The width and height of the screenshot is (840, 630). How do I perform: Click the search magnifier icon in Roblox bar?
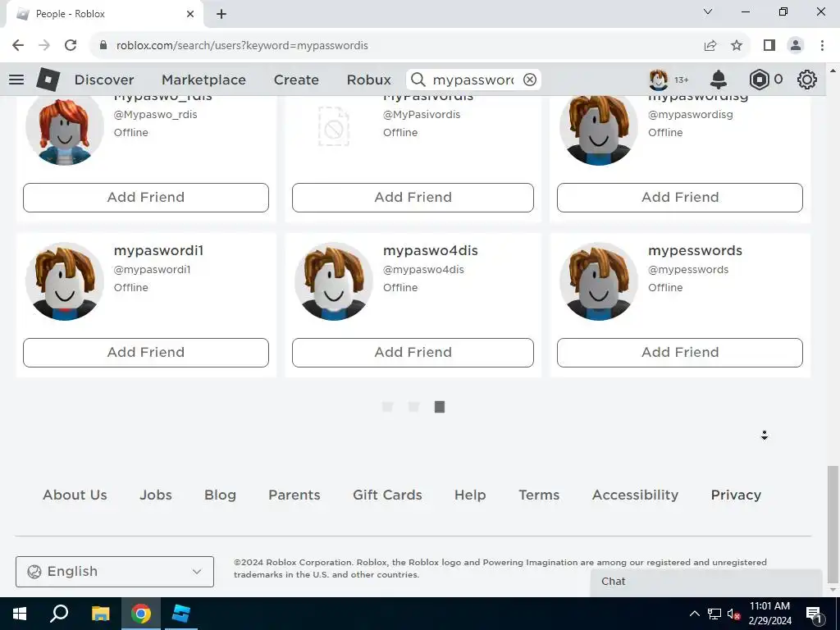click(418, 80)
